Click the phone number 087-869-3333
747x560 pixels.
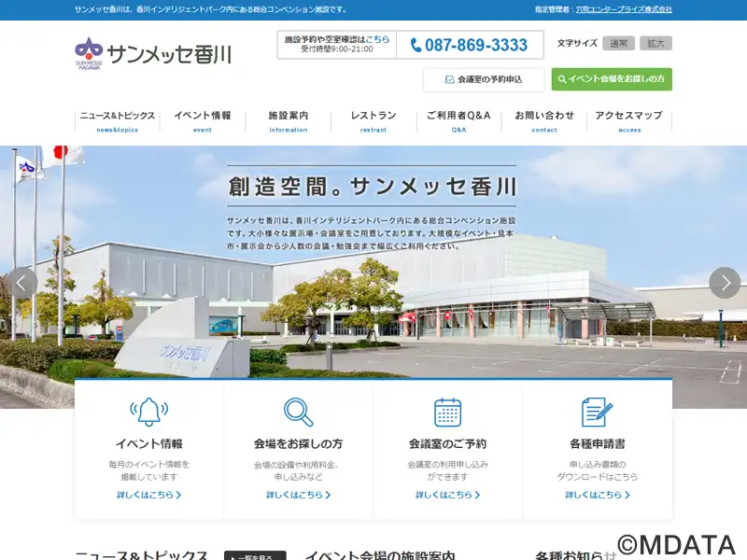[468, 45]
